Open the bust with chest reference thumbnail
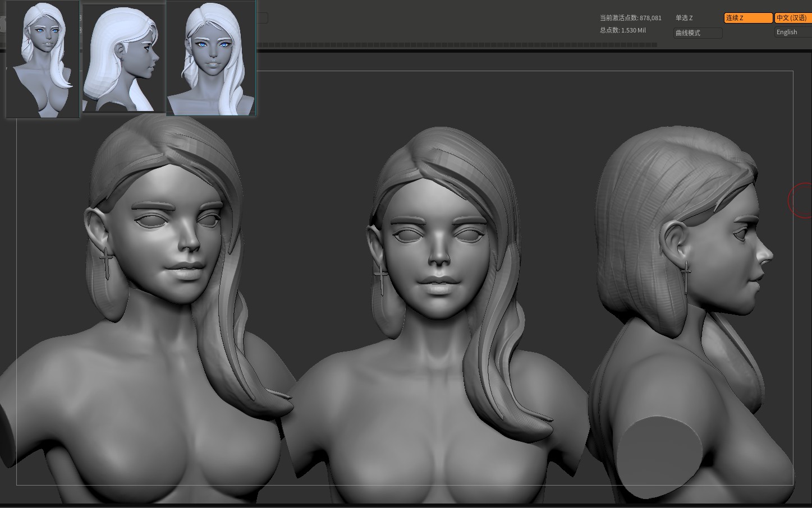Viewport: 812px width, 508px height. (x=43, y=59)
